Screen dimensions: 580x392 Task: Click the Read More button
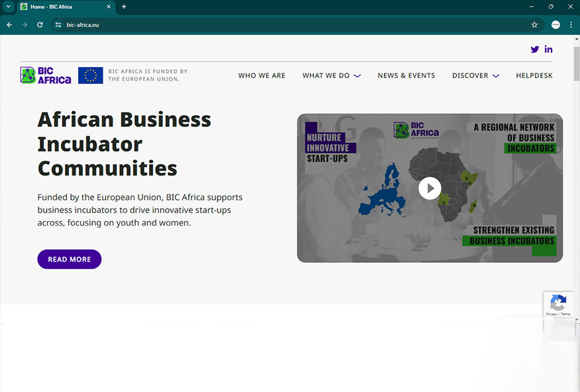click(x=69, y=260)
